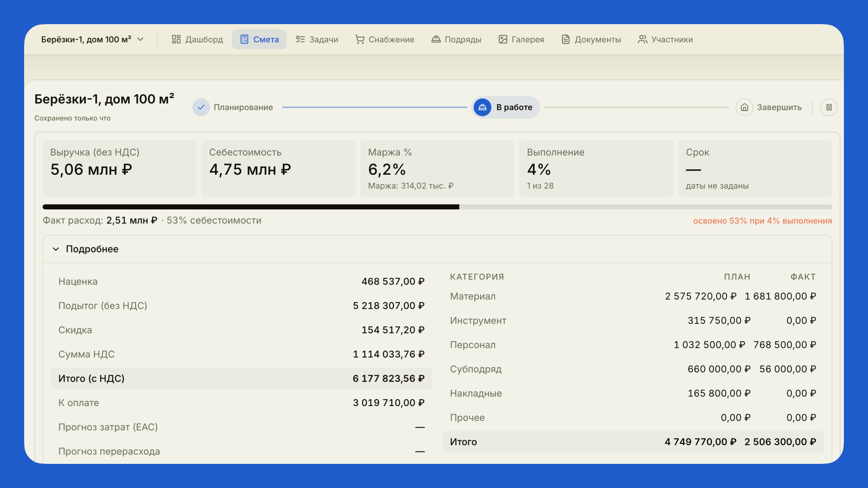The height and width of the screenshot is (488, 868).
Task: Click the Планирование checkmark stage circle
Action: tap(201, 108)
